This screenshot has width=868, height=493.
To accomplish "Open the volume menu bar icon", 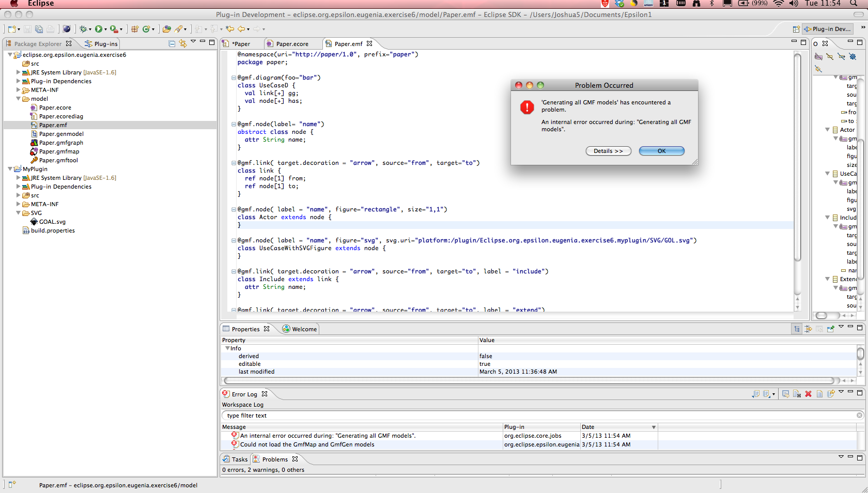I will (794, 4).
